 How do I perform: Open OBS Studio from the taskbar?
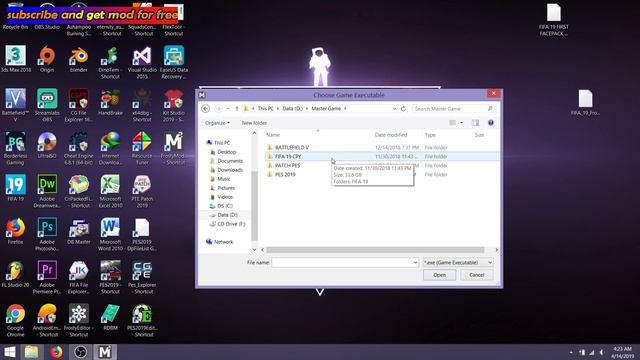point(80,352)
